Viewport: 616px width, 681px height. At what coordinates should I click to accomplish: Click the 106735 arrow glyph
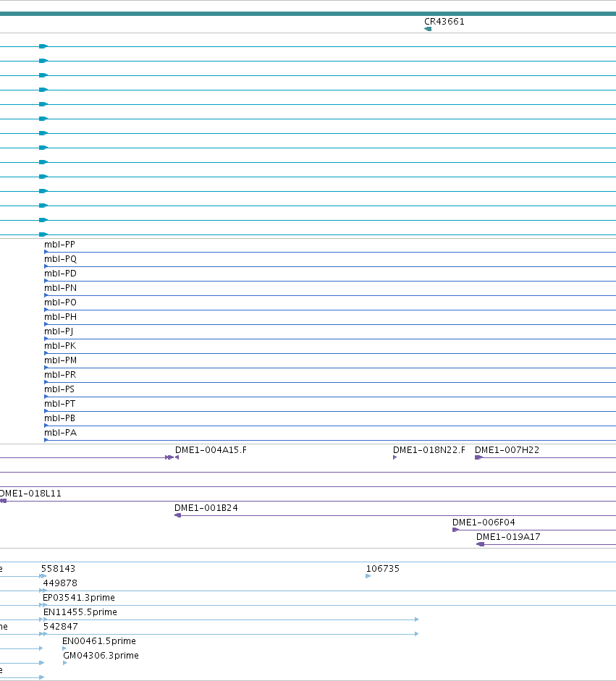tap(368, 576)
